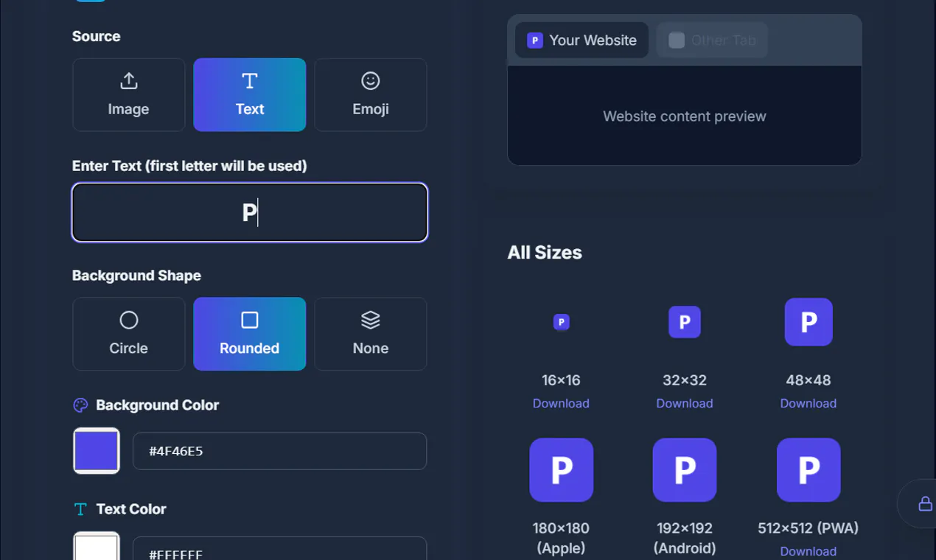Click the All Sizes heading
The image size is (936, 560).
[545, 253]
